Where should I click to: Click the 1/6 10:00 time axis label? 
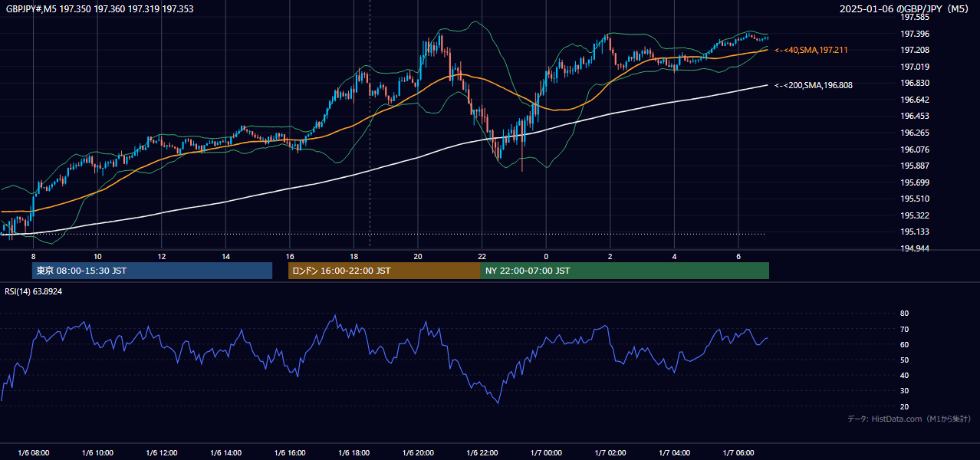(x=97, y=452)
